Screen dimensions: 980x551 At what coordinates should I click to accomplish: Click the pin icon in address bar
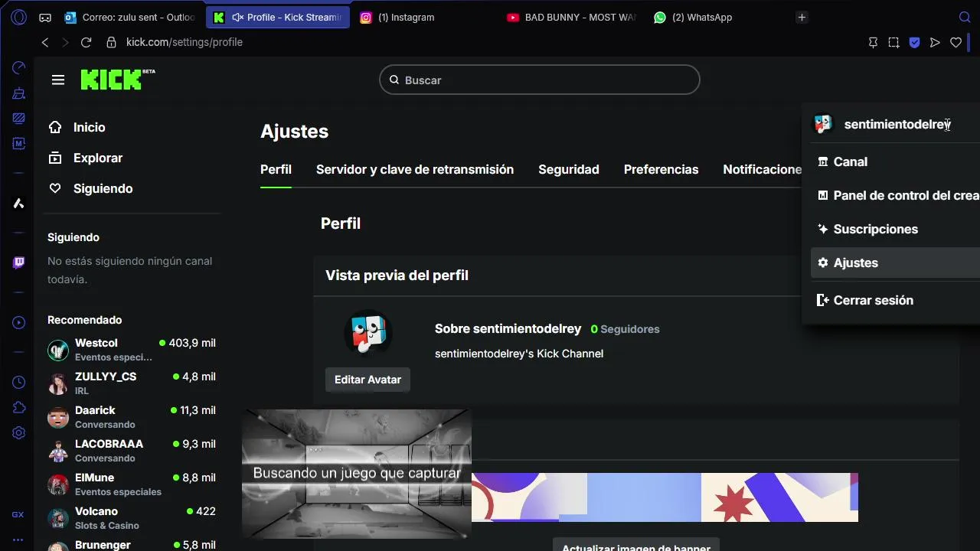click(873, 43)
